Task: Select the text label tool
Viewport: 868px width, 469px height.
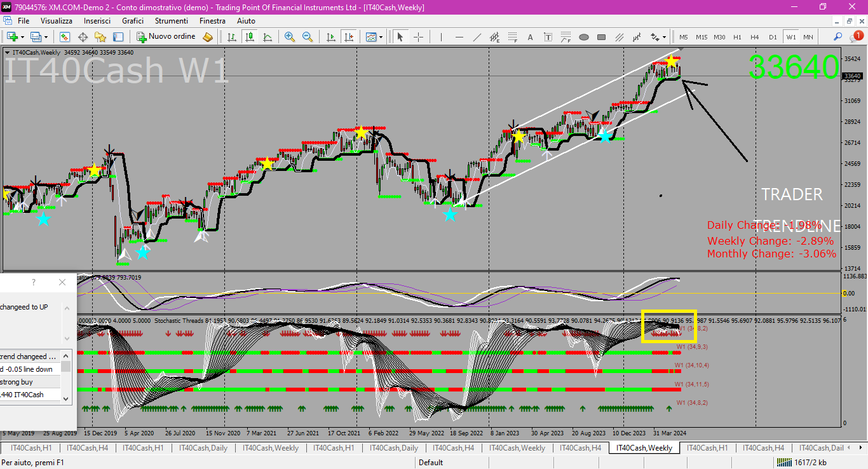Action: click(x=548, y=37)
